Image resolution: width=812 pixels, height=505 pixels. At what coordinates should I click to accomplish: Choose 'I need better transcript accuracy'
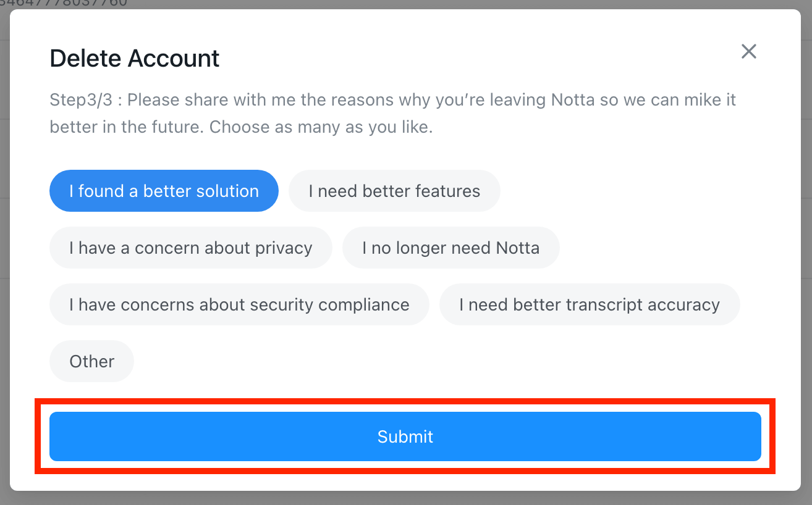point(590,304)
